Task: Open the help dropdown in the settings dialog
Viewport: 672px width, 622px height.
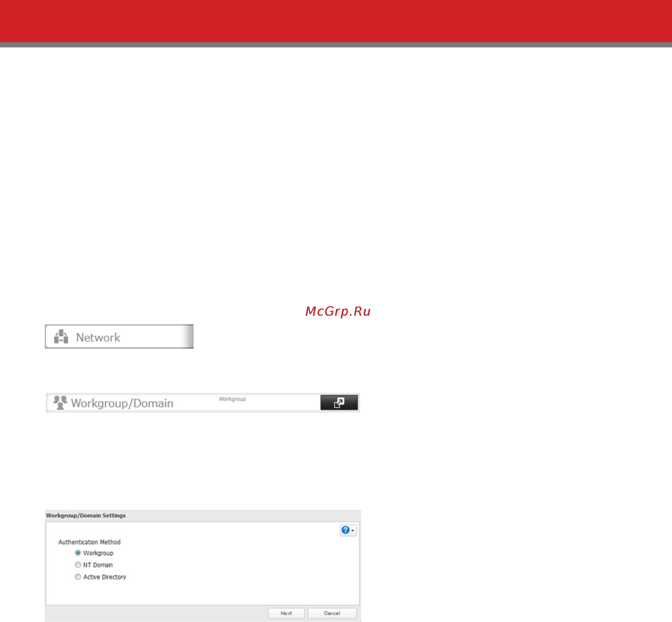Action: (x=348, y=530)
